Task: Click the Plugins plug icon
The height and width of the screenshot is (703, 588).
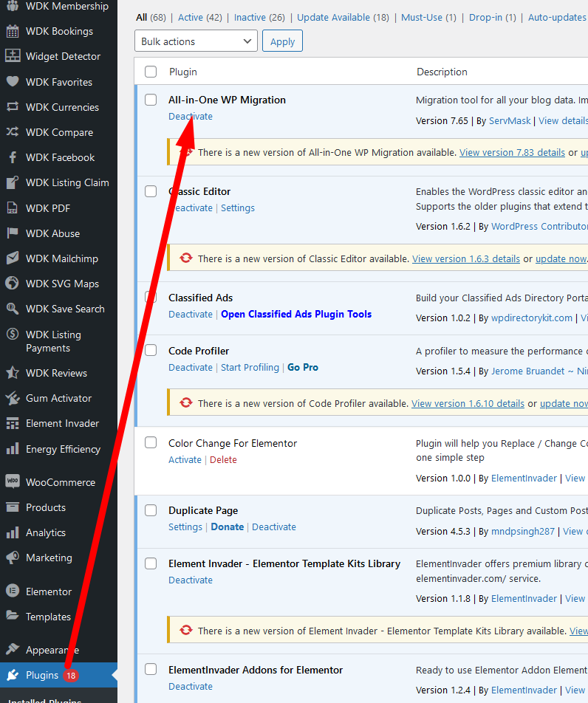Action: 13,675
